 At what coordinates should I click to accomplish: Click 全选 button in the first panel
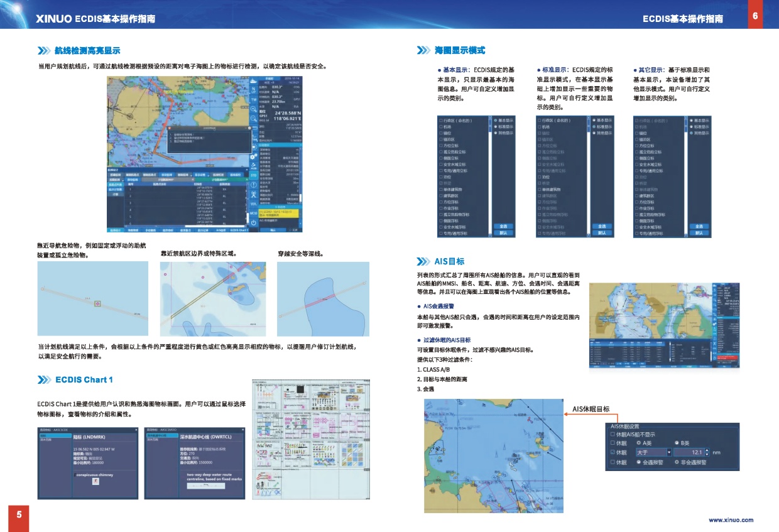(x=503, y=226)
